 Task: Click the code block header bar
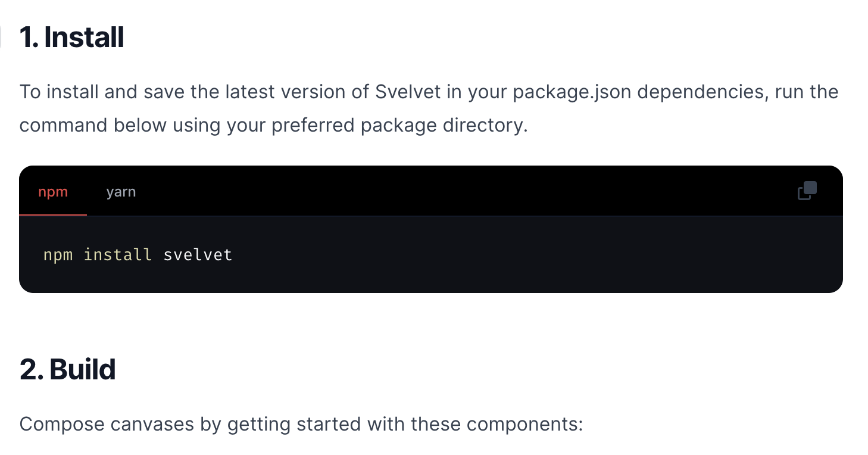pyautogui.click(x=417, y=191)
